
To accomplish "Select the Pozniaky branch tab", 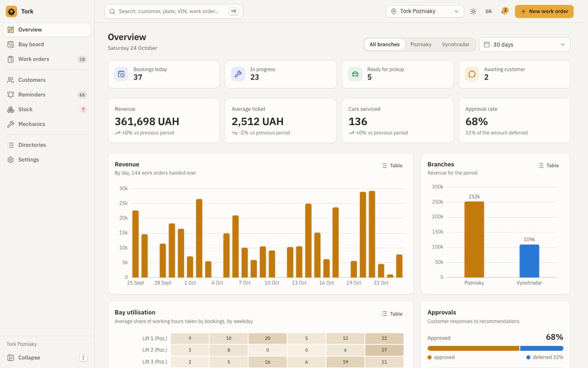I will point(421,45).
